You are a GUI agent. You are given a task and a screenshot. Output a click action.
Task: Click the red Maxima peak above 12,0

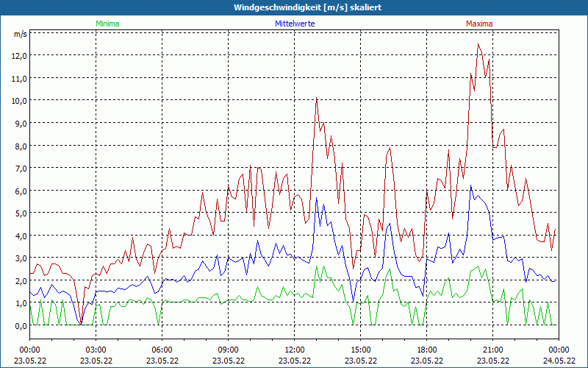pos(478,44)
